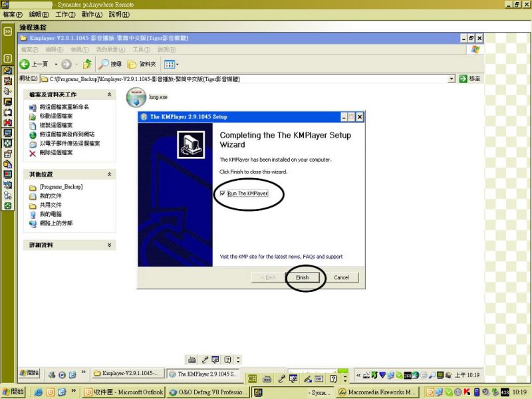Collapse the 其他位置 panel

coord(109,174)
